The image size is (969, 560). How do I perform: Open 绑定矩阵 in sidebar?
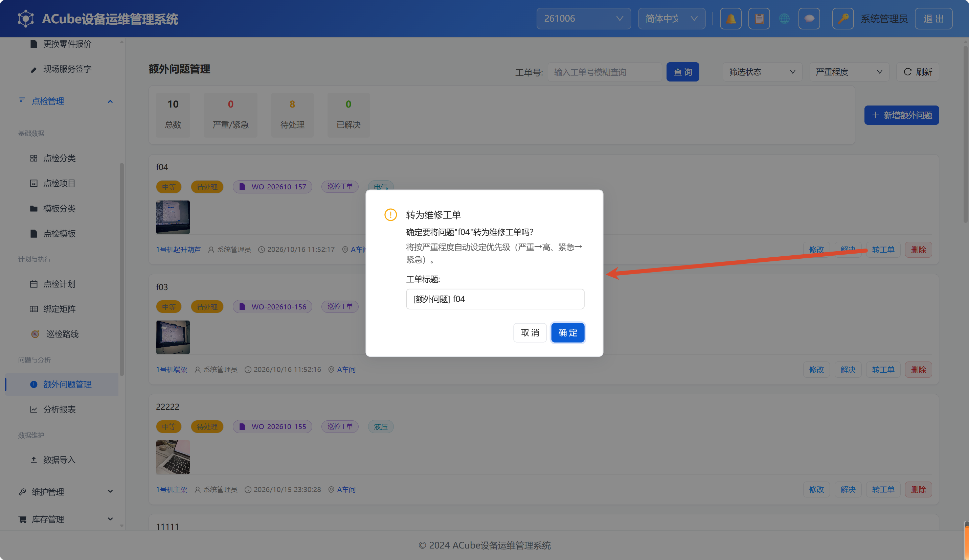click(59, 309)
